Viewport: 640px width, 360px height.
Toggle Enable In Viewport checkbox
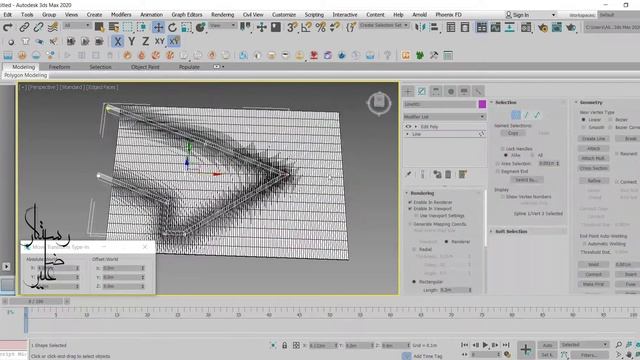[410, 209]
